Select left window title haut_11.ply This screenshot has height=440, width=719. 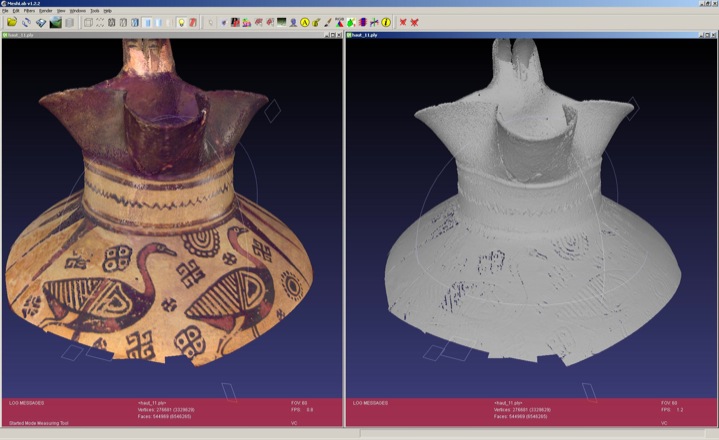21,35
